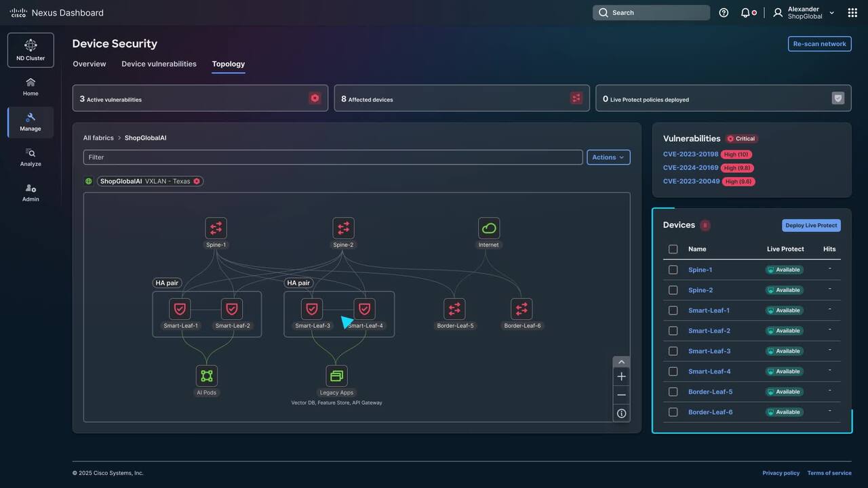Zoom in on the topology map
868x488 pixels.
click(x=621, y=377)
